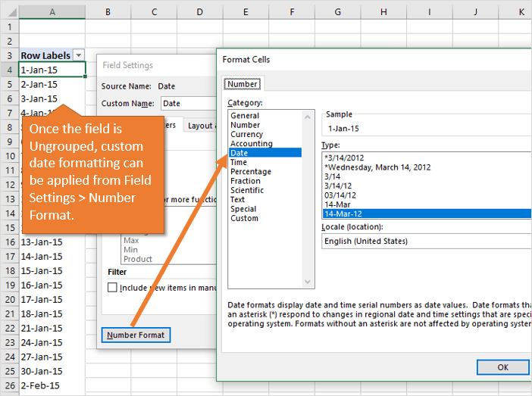The width and height of the screenshot is (532, 396).
Task: Open the Row Labels filter dropdown
Action: coord(78,55)
